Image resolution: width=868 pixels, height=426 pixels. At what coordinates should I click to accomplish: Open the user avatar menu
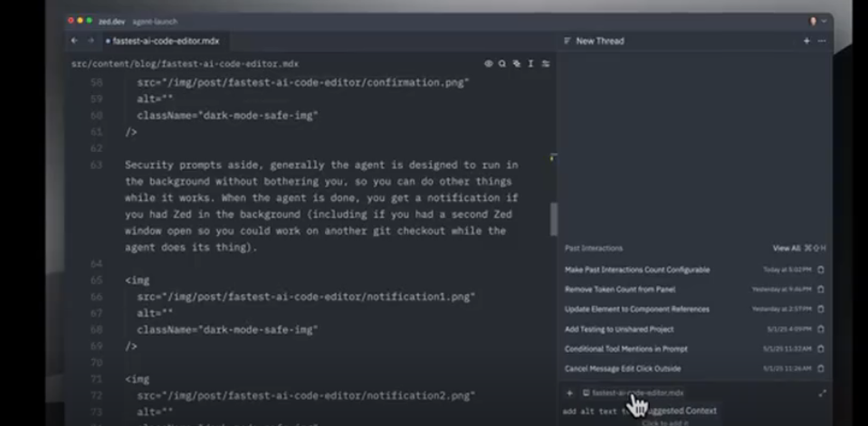tap(817, 21)
